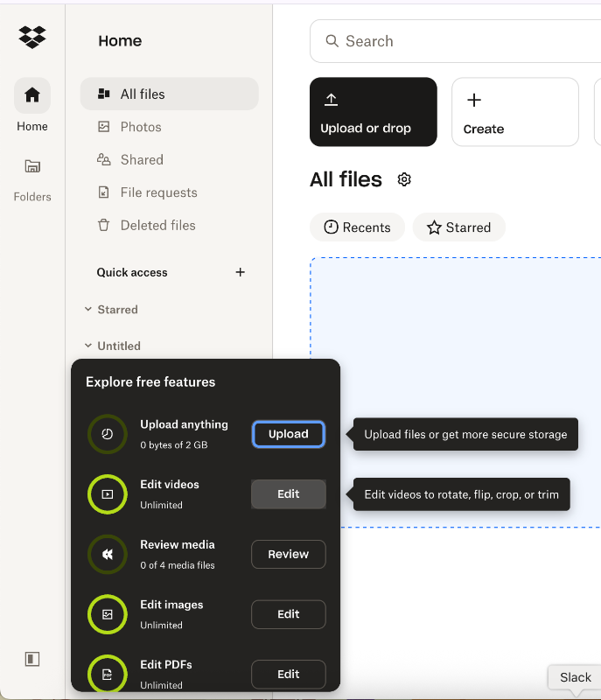Click the Upload anything progress ring icon
This screenshot has width=601, height=700.
pyautogui.click(x=108, y=434)
